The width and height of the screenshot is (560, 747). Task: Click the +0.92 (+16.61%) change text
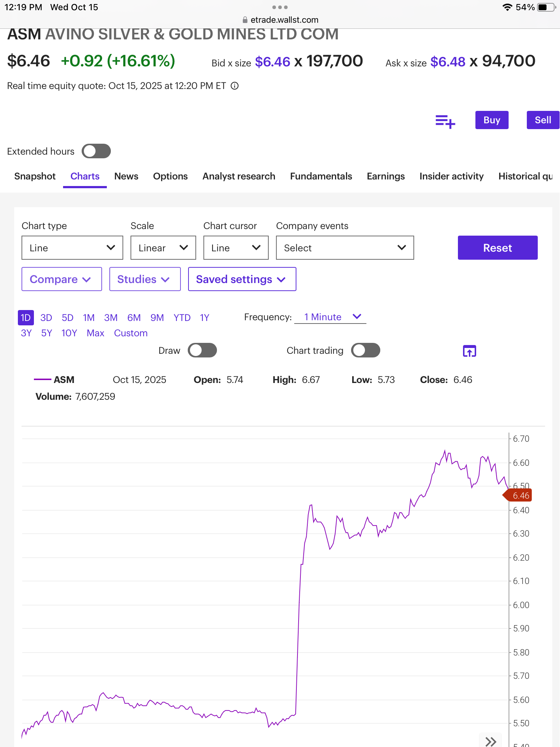click(x=118, y=61)
